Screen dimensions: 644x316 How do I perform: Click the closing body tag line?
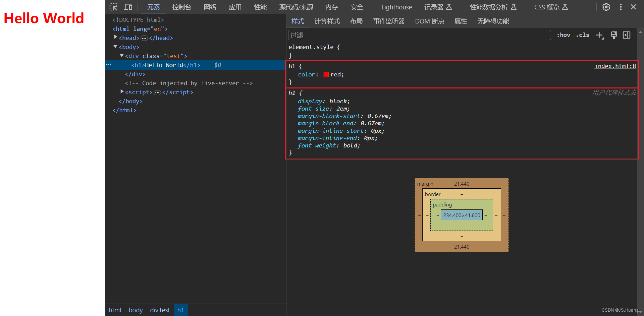(131, 101)
